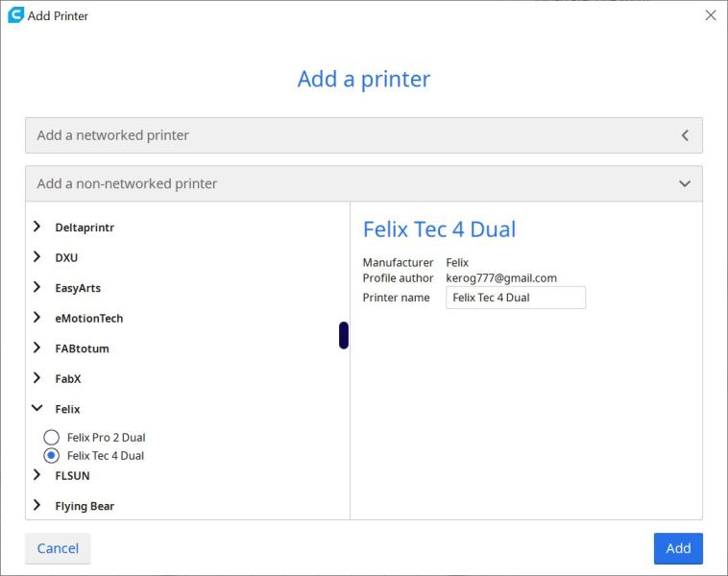728x576 pixels.
Task: Expand the Deltaprintr manufacturer group
Action: click(x=37, y=227)
